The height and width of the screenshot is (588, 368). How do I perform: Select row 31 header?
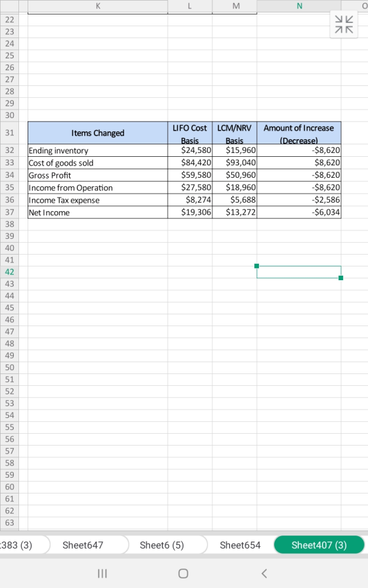click(9, 133)
